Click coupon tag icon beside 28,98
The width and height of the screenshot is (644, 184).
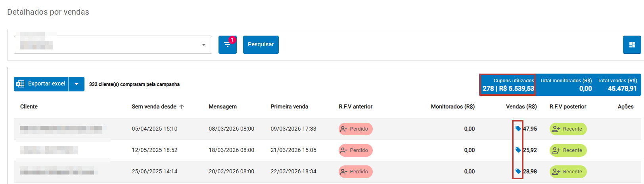tap(518, 171)
